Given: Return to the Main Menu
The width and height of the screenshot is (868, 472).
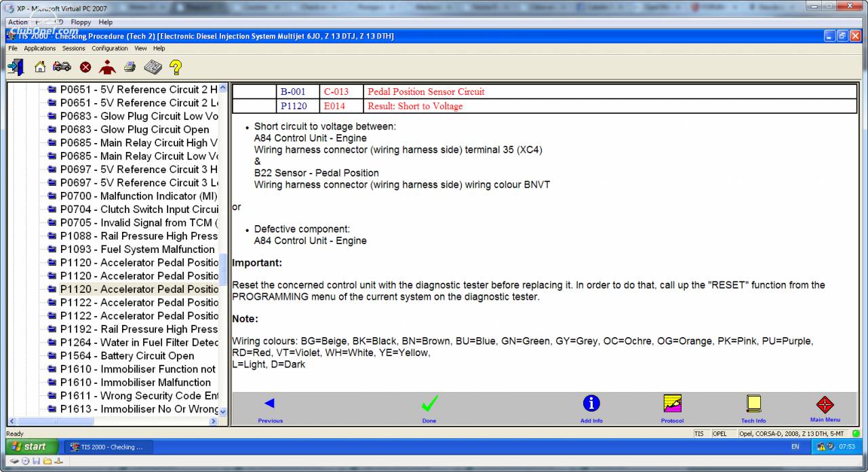Looking at the screenshot, I should tap(825, 409).
